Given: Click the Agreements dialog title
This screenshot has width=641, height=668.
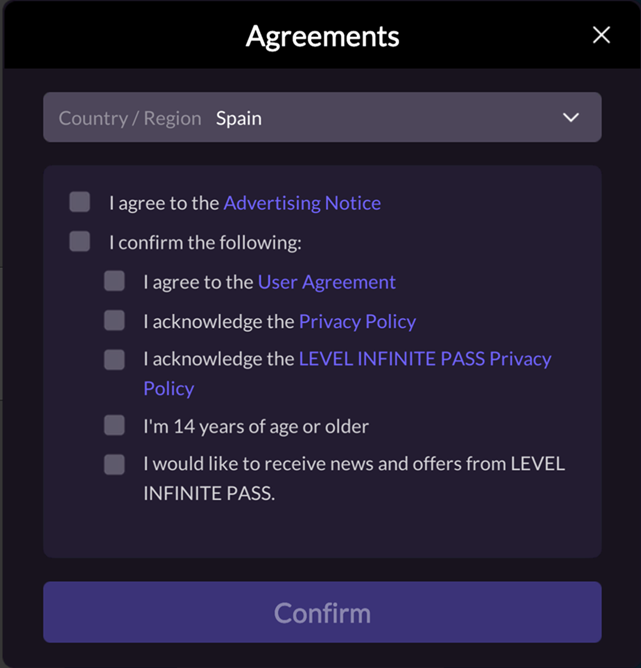Looking at the screenshot, I should point(322,37).
